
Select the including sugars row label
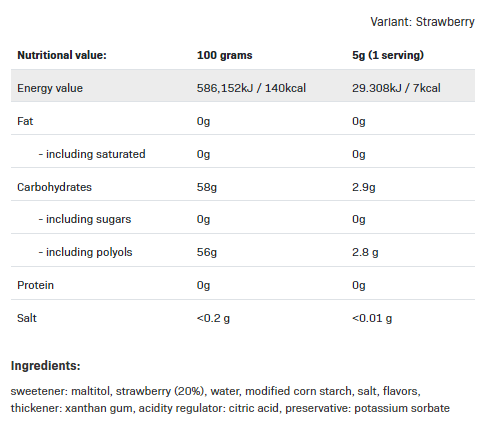tap(85, 219)
